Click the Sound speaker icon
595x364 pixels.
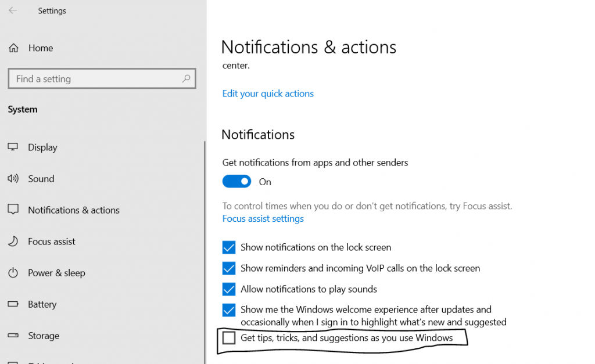[13, 179]
